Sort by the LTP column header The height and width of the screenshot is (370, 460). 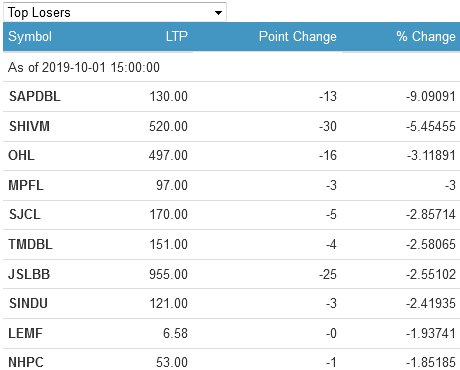(177, 36)
